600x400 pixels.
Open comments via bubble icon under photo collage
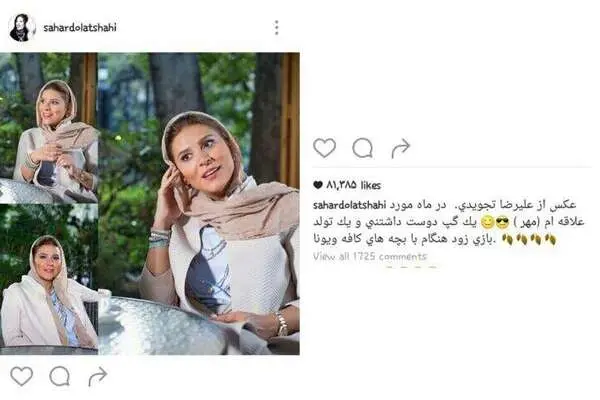pyautogui.click(x=60, y=376)
